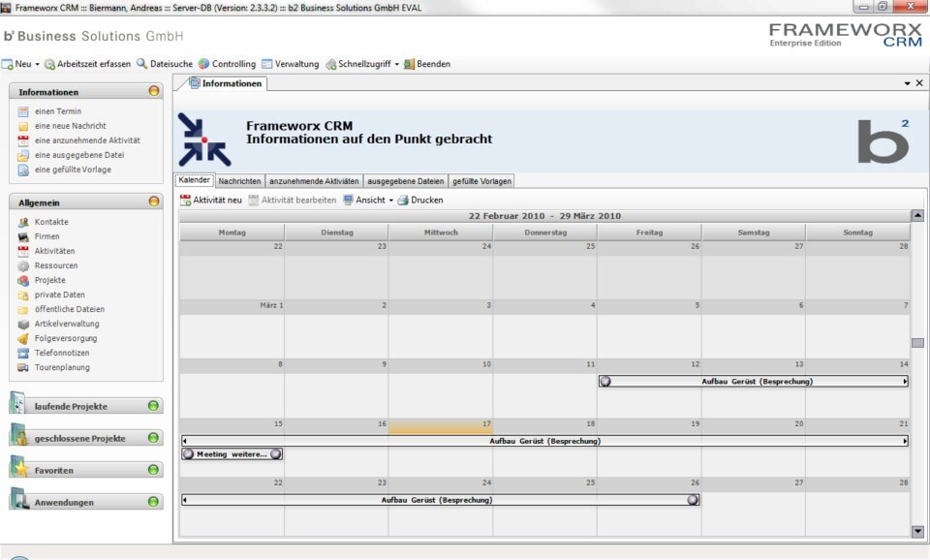Expand Favoriten panel
Viewport: 930px width, 560px height.
pyautogui.click(x=153, y=470)
